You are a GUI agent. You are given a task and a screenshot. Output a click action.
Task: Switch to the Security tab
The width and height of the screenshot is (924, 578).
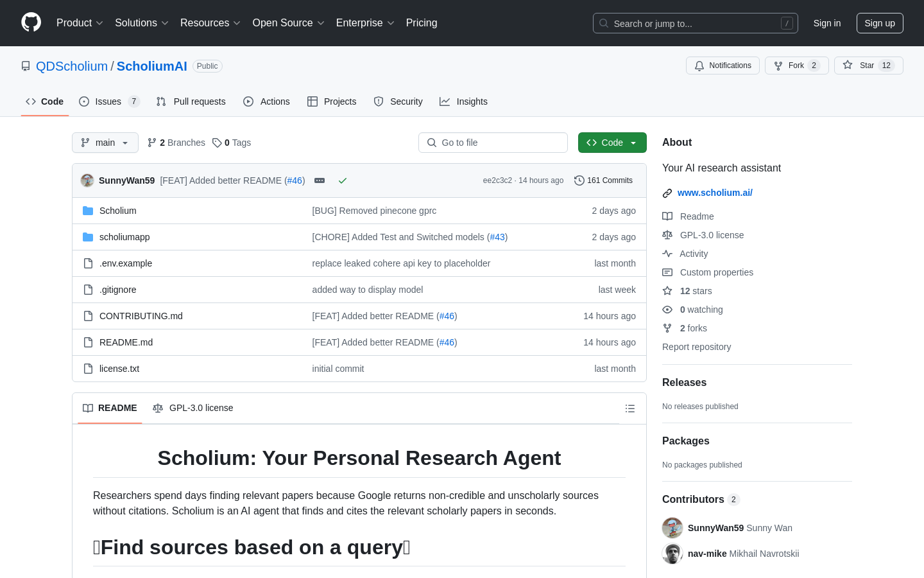(398, 101)
